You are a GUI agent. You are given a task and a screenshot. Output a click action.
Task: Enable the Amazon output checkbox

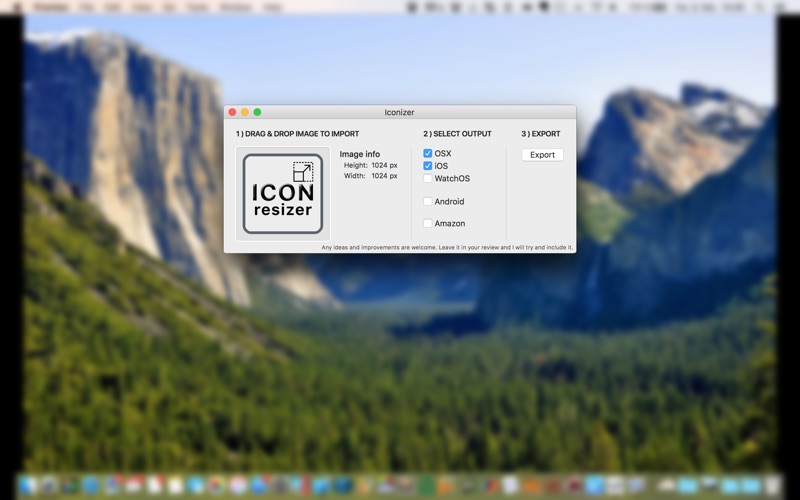[428, 223]
